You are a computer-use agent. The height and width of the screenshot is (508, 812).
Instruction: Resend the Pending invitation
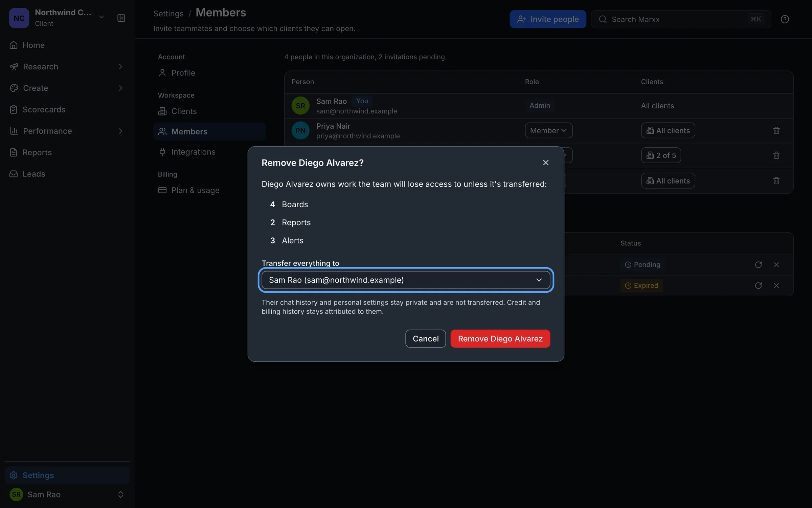(x=759, y=265)
